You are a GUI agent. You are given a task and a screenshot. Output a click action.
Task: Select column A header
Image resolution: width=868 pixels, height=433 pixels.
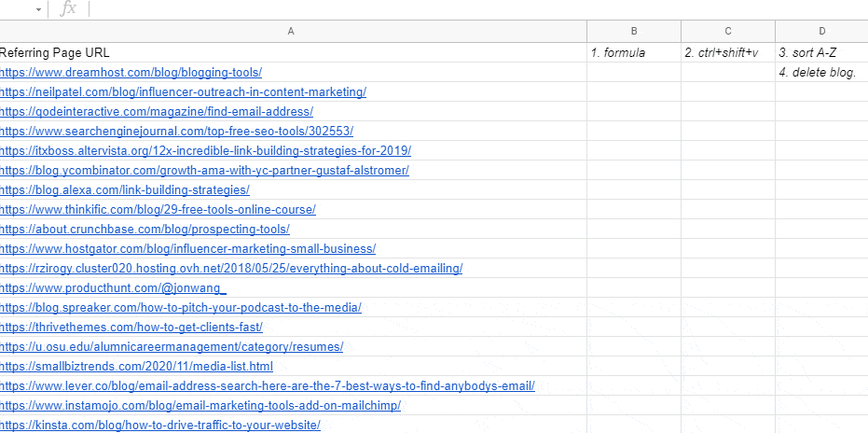click(291, 32)
